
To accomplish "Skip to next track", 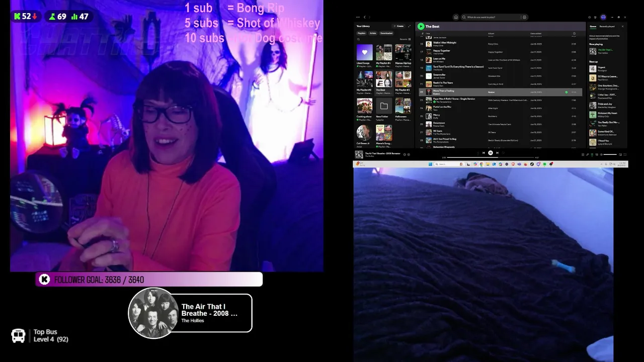I will coord(498,153).
